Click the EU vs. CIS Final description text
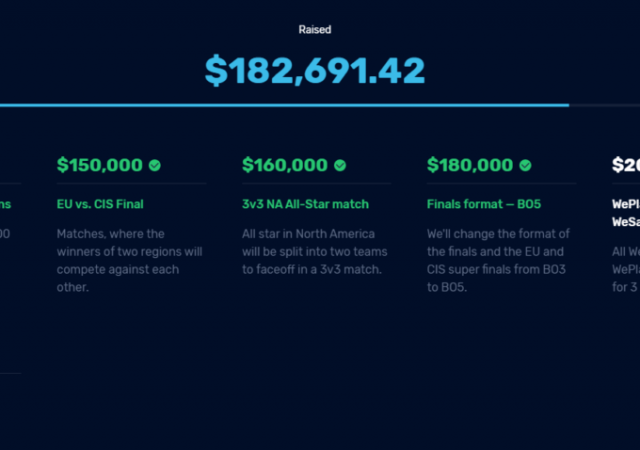 tap(129, 260)
